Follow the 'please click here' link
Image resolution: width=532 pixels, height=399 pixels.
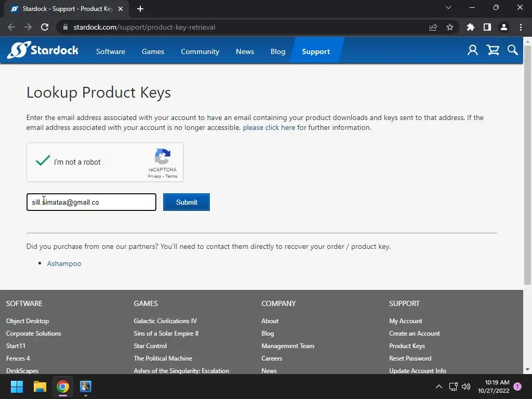269,127
